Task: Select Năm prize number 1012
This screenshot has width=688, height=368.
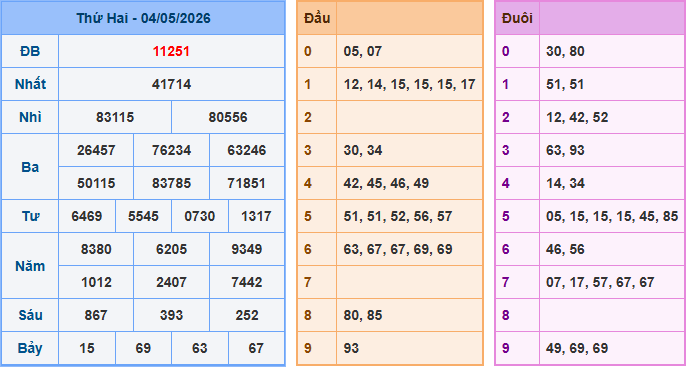Action: click(96, 282)
